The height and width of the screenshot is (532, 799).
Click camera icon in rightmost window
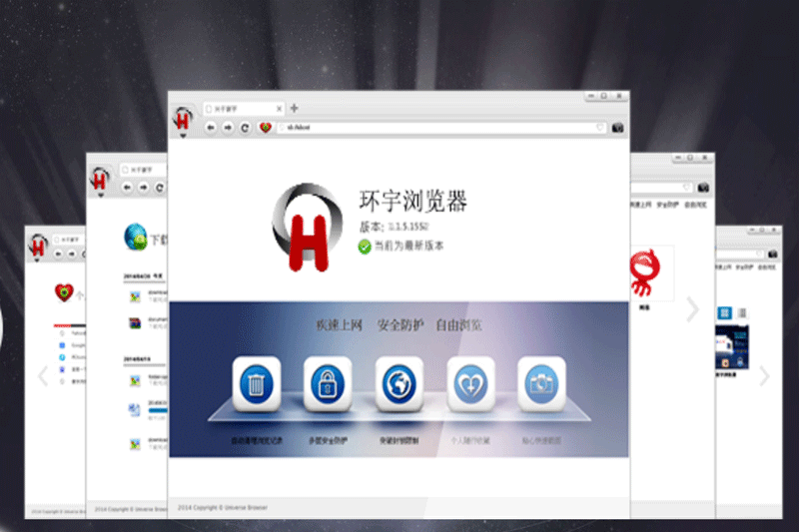pos(772,254)
